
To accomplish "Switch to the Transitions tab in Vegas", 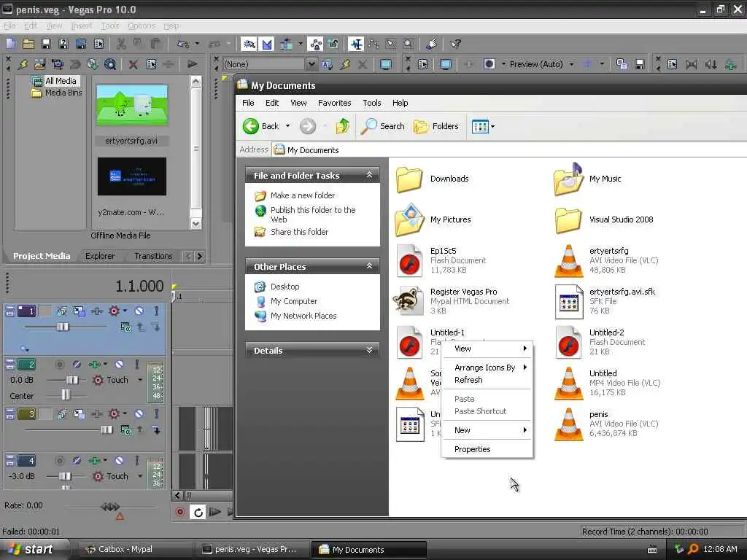I will pyautogui.click(x=153, y=256).
